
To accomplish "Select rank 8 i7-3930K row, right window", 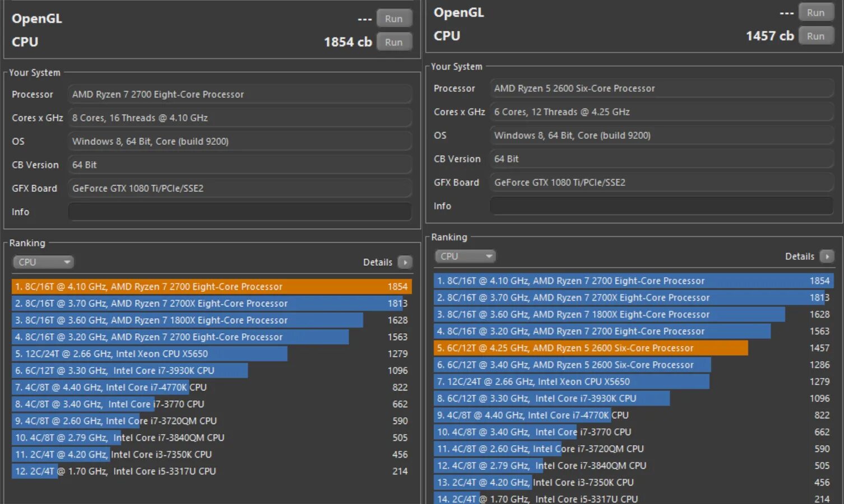I will pos(634,398).
